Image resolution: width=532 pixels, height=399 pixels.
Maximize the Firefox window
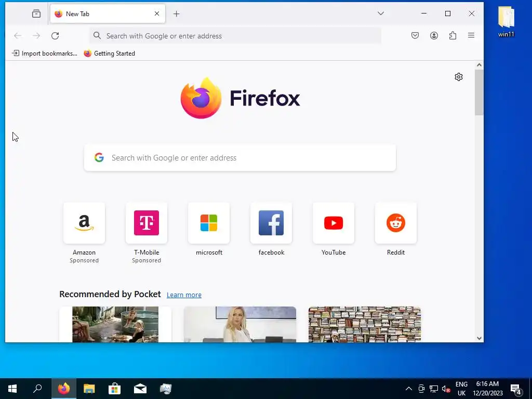click(x=448, y=14)
